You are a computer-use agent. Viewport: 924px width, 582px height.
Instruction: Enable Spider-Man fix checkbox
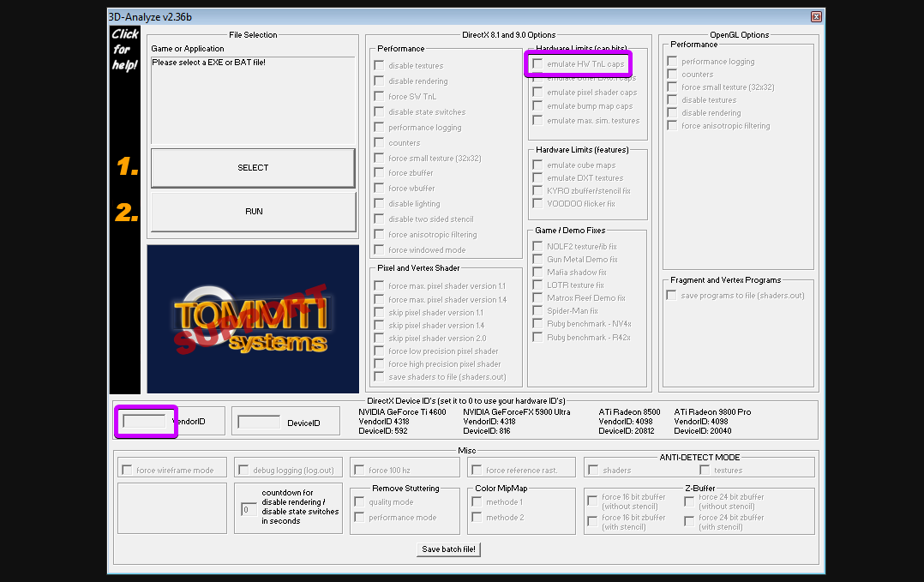click(x=537, y=311)
